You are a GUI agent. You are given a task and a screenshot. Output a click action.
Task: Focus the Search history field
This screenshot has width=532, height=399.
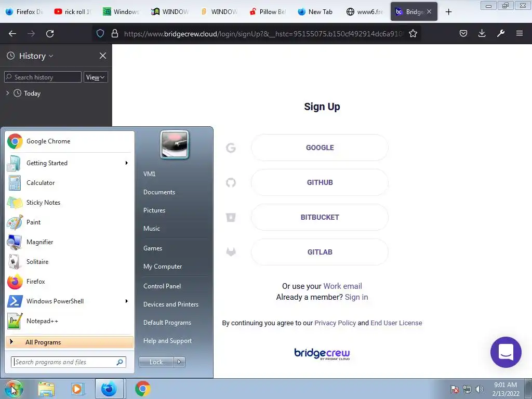[x=43, y=77]
